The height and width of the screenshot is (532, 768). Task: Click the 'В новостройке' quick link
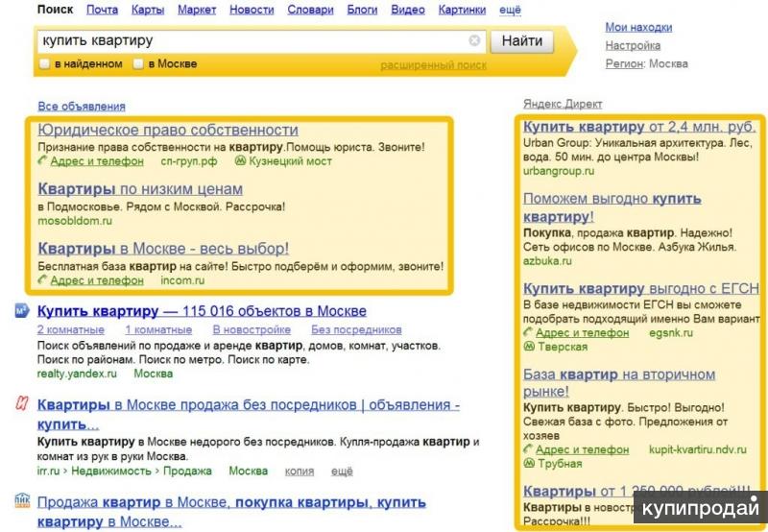(252, 329)
